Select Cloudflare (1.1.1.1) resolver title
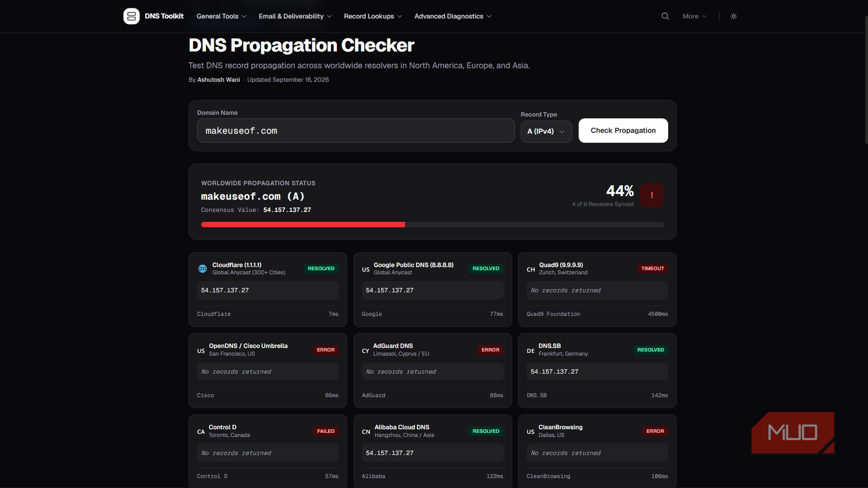Viewport: 868px width, 488px height. click(x=237, y=265)
